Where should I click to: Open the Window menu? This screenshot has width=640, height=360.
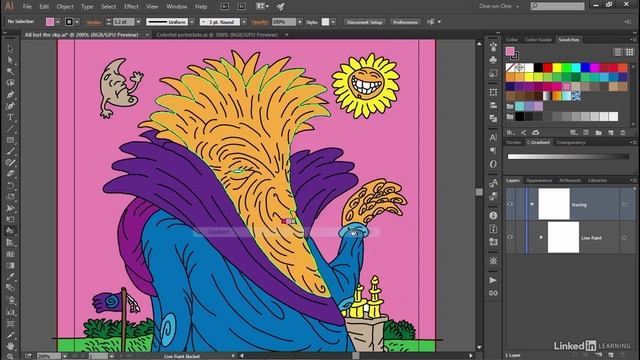(x=177, y=7)
